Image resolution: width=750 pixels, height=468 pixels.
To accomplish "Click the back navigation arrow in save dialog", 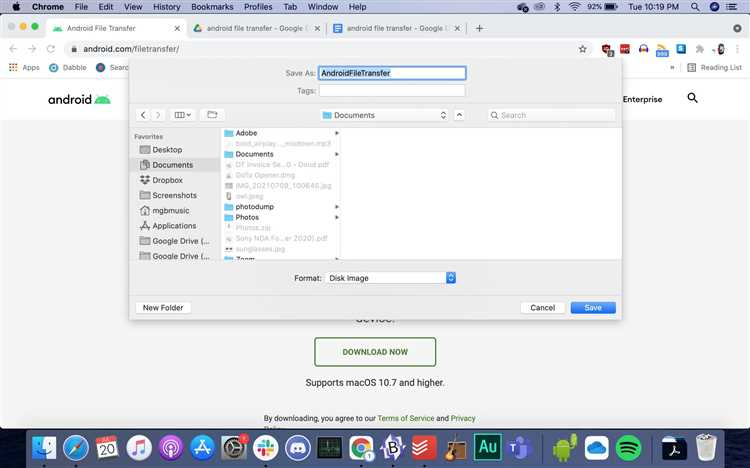I will 143,115.
